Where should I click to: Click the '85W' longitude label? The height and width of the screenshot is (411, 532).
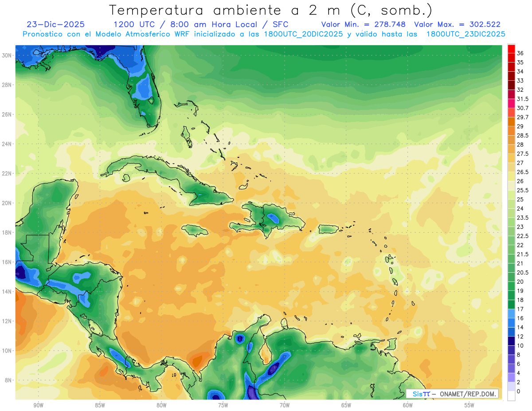click(x=100, y=406)
